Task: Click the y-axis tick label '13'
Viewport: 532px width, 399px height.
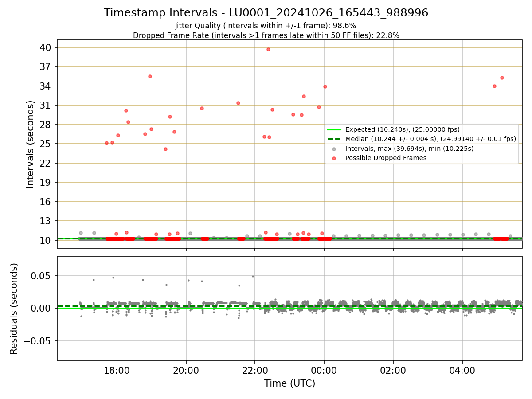Action: click(x=46, y=221)
